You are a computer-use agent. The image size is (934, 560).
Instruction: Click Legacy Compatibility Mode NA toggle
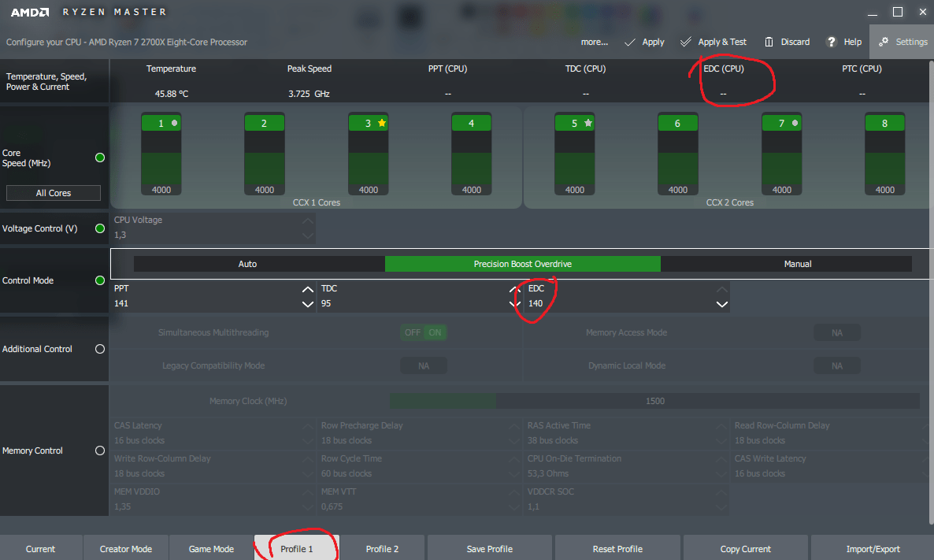pos(424,365)
